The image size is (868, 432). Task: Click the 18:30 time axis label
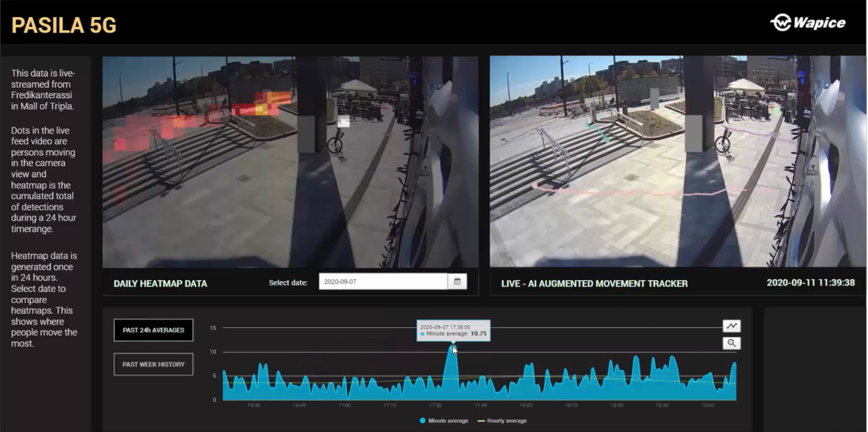click(617, 405)
